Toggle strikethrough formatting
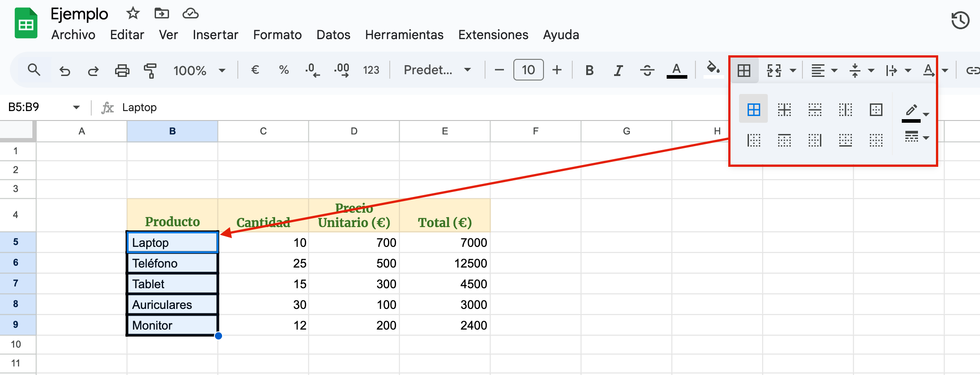This screenshot has height=375, width=980. click(647, 71)
